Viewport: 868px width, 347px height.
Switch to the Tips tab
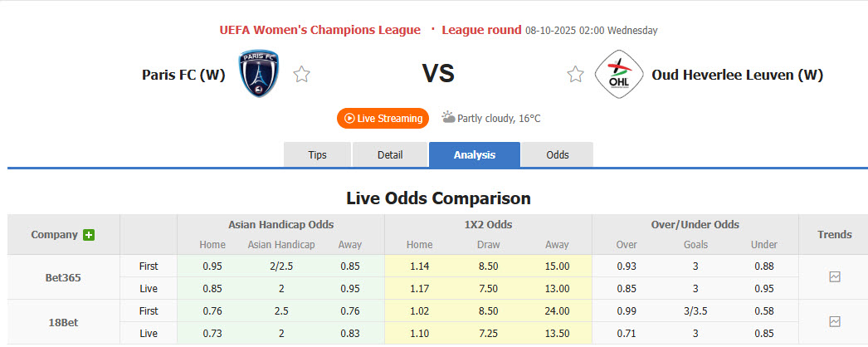pos(318,155)
